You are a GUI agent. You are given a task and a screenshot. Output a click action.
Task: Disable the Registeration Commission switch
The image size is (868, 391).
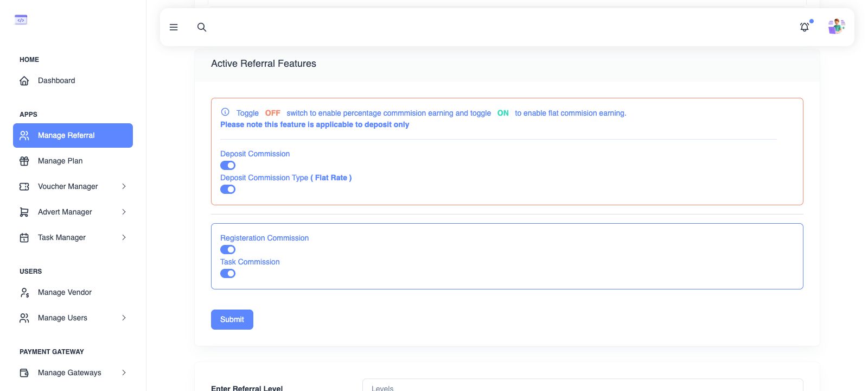228,250
